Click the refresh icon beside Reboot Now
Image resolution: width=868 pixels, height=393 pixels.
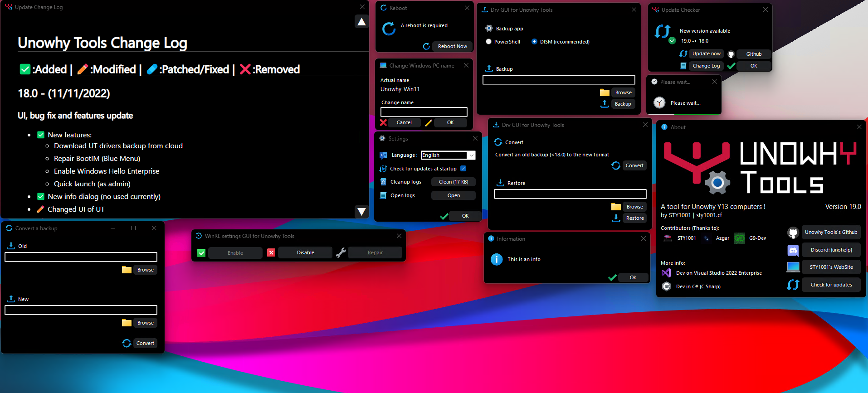[426, 46]
